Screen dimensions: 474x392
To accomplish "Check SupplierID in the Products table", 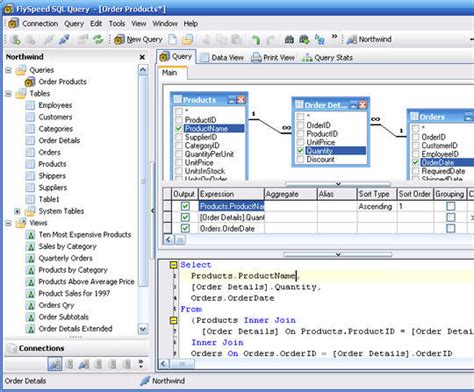I will 179,137.
